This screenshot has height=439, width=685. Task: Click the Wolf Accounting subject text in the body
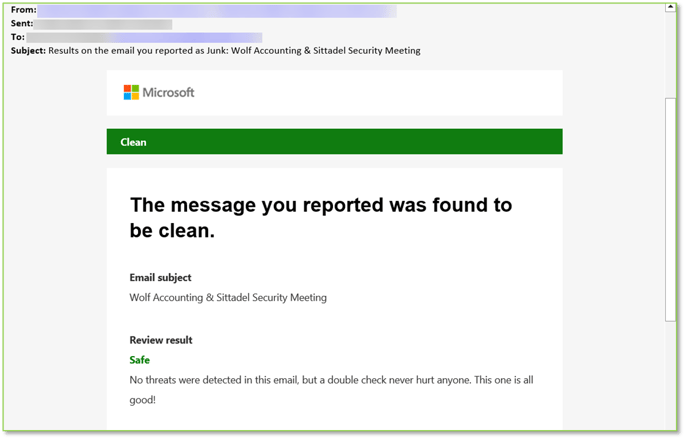(228, 297)
